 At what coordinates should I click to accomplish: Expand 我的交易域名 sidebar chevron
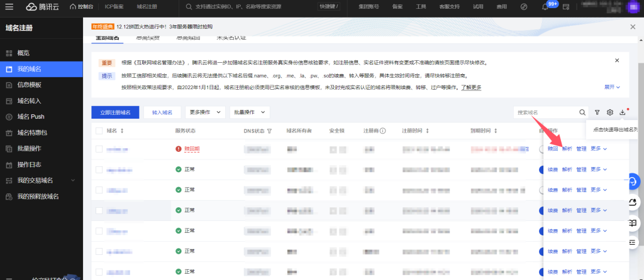73,180
